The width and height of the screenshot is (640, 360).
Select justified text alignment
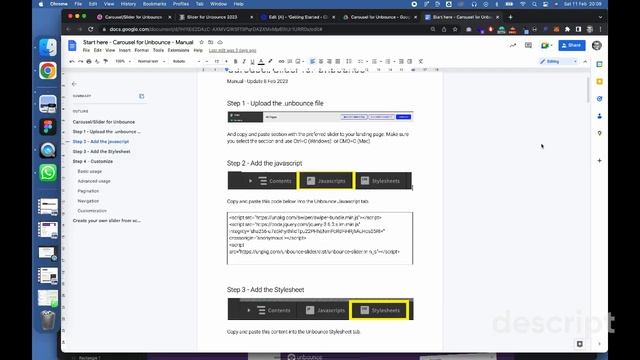click(338, 61)
